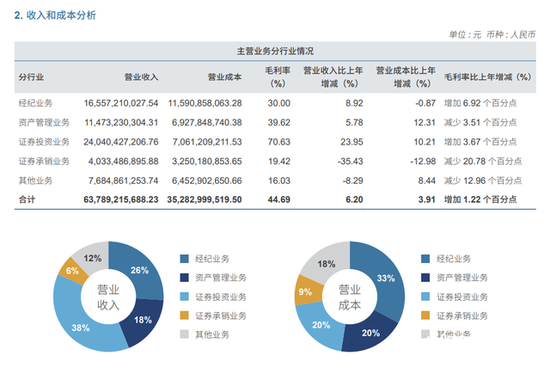This screenshot has height=368, width=550.
Task: Click the 33% slice of cost donut
Action: 386,278
